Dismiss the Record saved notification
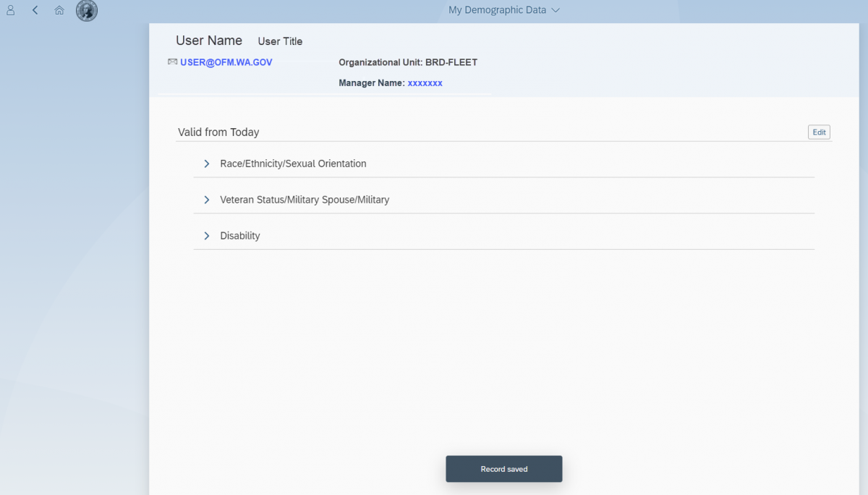 pyautogui.click(x=503, y=468)
